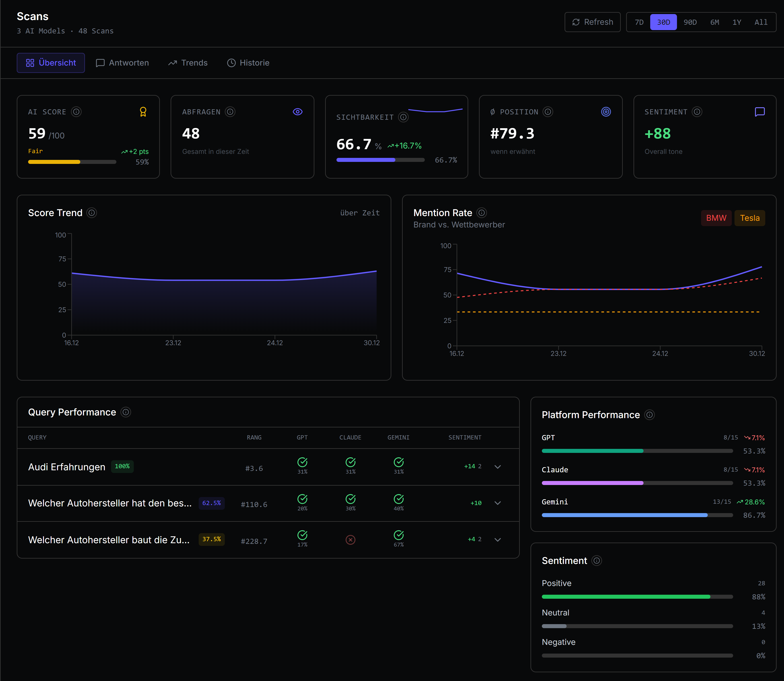This screenshot has width=784, height=681.
Task: Click the target icon in Position card
Action: [x=606, y=112]
